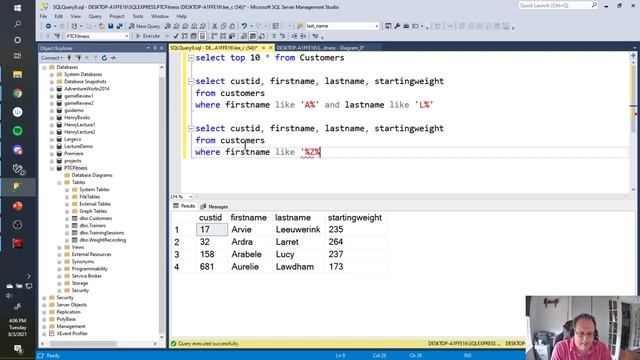Select the dbo.Trainers table
Image resolution: width=640 pixels, height=360 pixels.
click(x=93, y=226)
